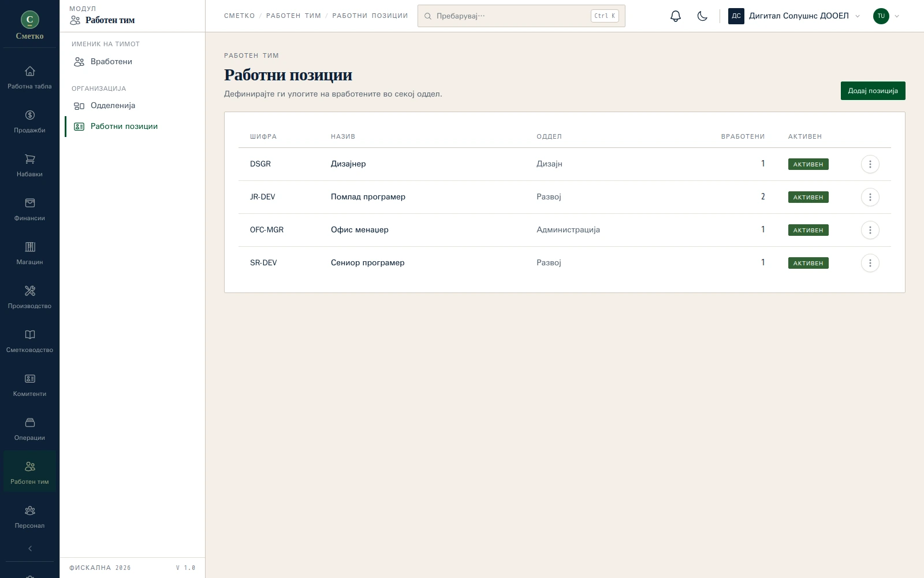
Task: Open Персонал module
Action: [x=29, y=517]
